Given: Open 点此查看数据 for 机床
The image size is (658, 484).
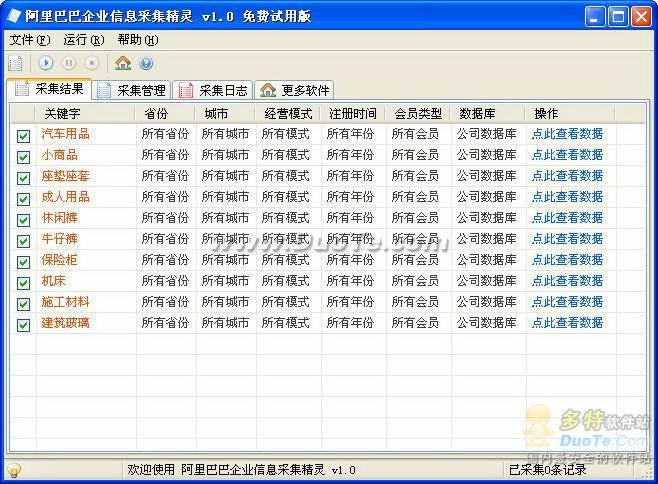Looking at the screenshot, I should (x=567, y=281).
